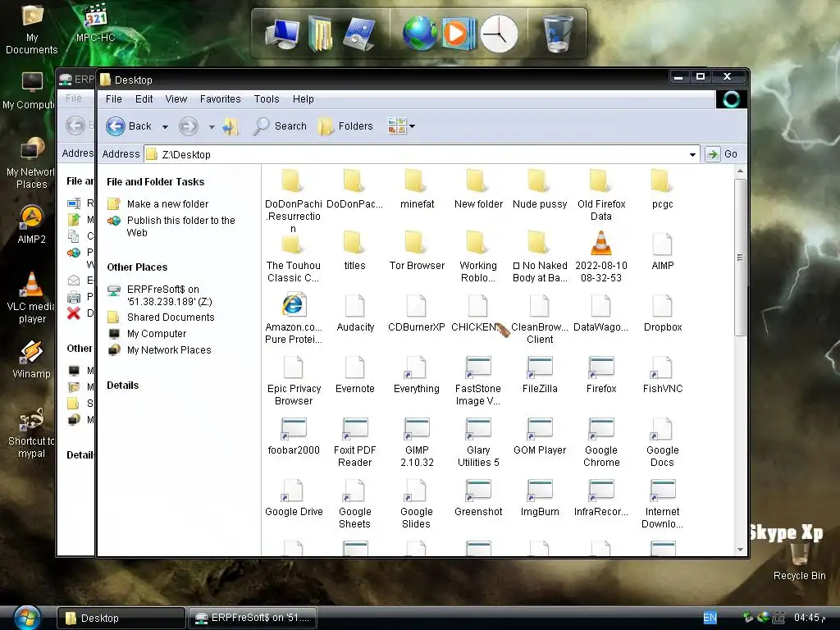Click the forward navigation arrow button
The height and width of the screenshot is (630, 840).
188,126
